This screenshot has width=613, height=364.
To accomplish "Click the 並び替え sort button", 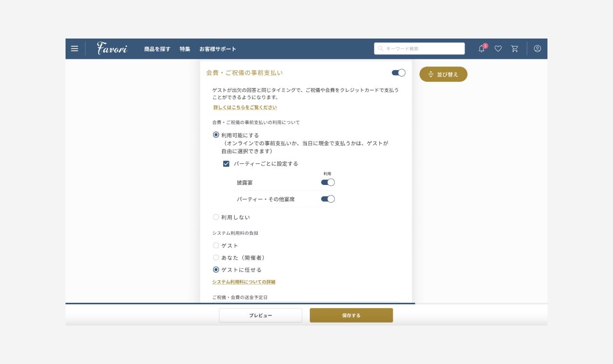I will tap(443, 75).
